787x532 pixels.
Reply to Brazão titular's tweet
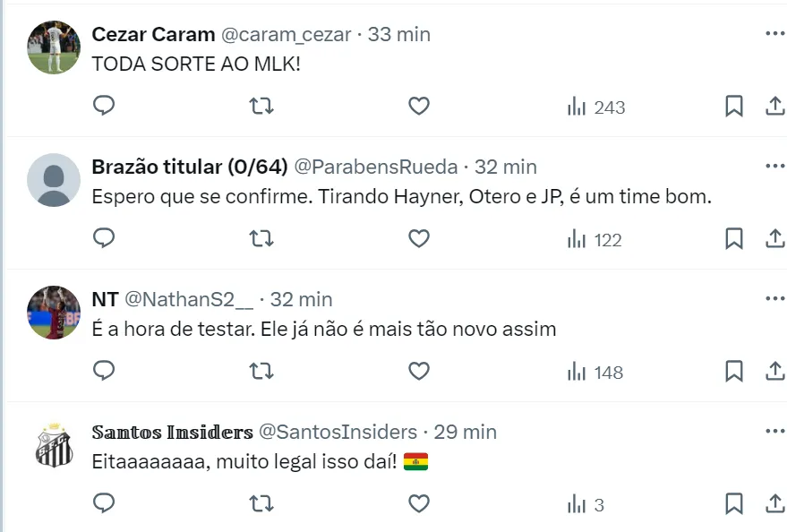click(105, 239)
